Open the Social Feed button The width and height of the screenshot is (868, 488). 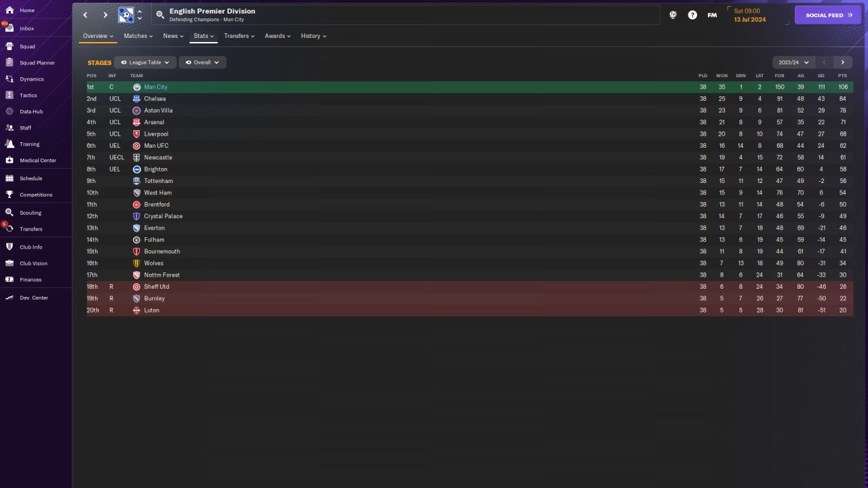[x=827, y=15]
